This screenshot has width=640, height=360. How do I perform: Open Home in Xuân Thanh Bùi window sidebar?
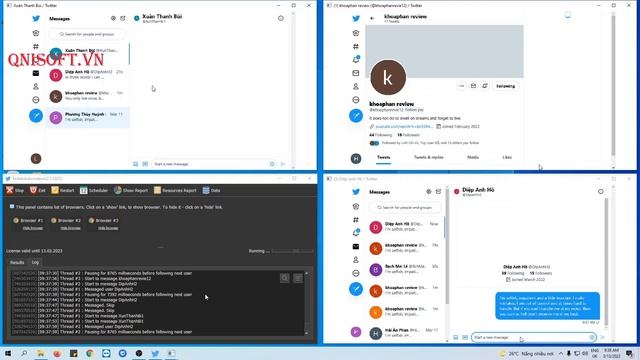coord(36,33)
